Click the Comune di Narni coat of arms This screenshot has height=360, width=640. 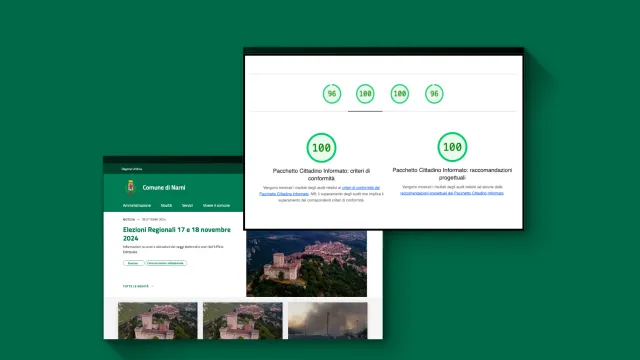[131, 187]
